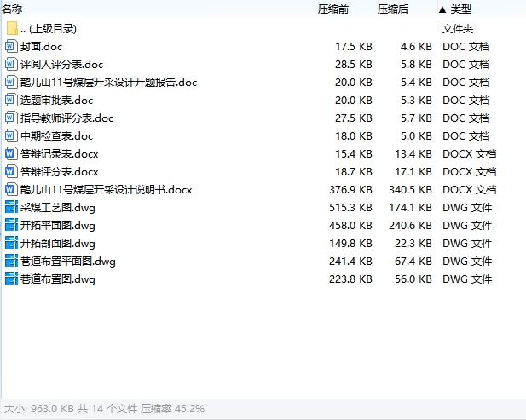
Task: Select the file name 答辩评分表.docx
Action: 59,172
